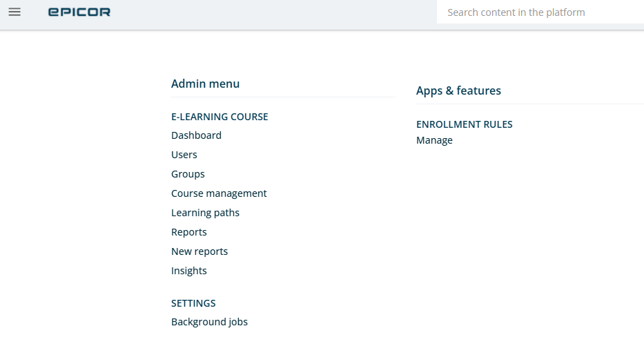This screenshot has width=644, height=344.
Task: Click the SETTINGS section heading
Action: (193, 303)
